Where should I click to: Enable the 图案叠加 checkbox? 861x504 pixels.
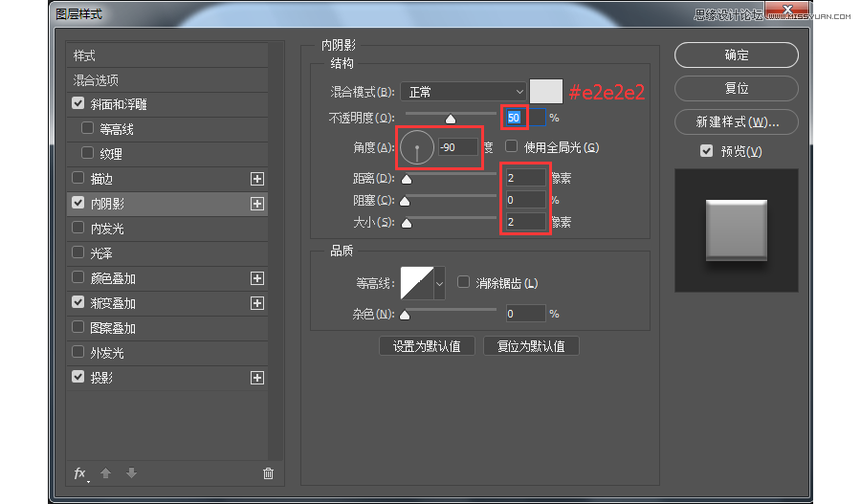tap(78, 327)
